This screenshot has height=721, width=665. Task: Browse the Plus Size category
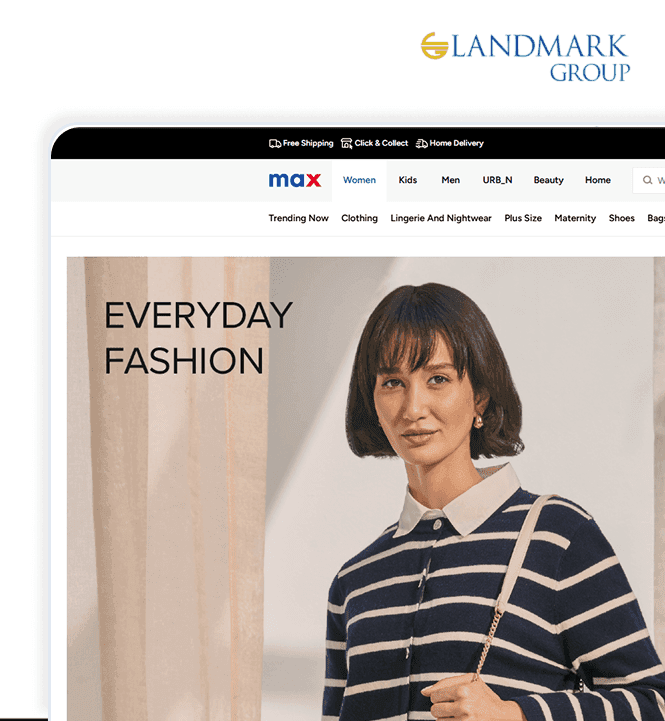[523, 218]
